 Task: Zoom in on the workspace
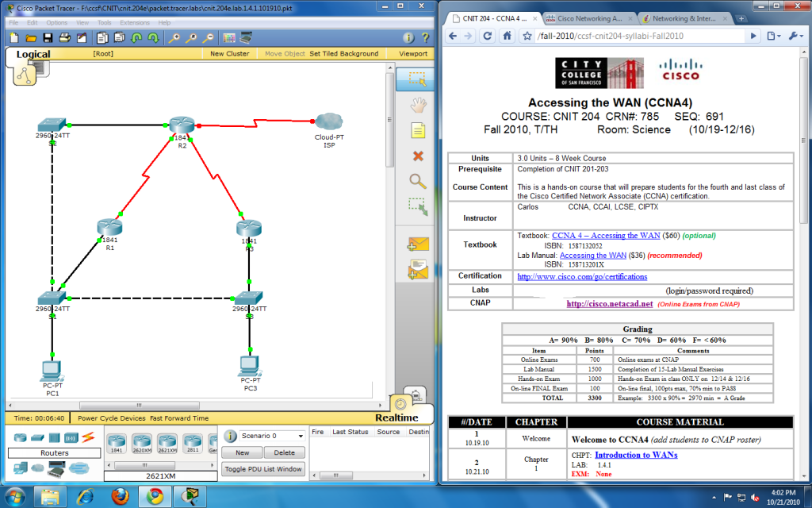(174, 37)
